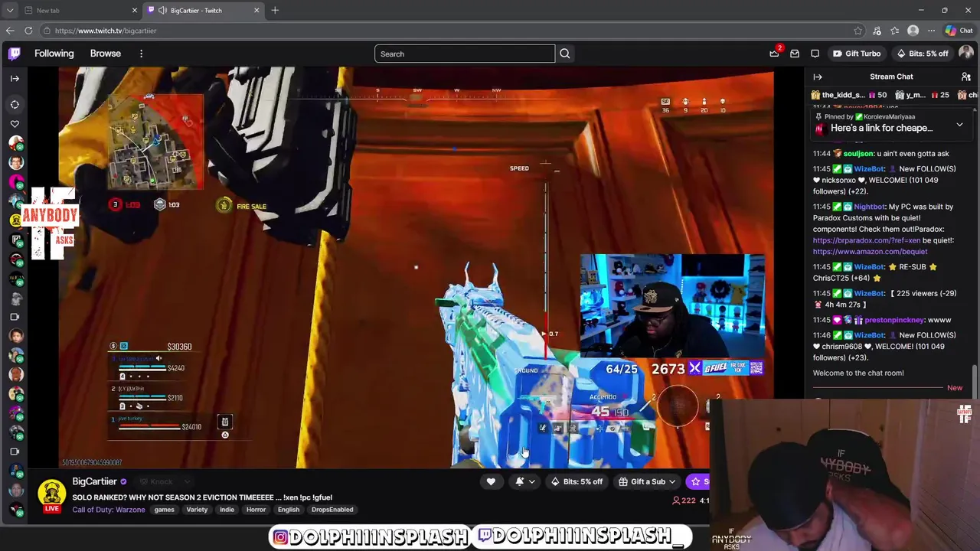Reload the page with refresh icon

tap(28, 31)
